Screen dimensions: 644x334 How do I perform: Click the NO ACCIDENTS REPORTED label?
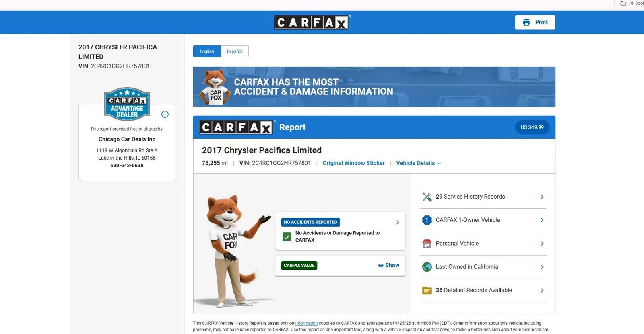pyautogui.click(x=310, y=222)
